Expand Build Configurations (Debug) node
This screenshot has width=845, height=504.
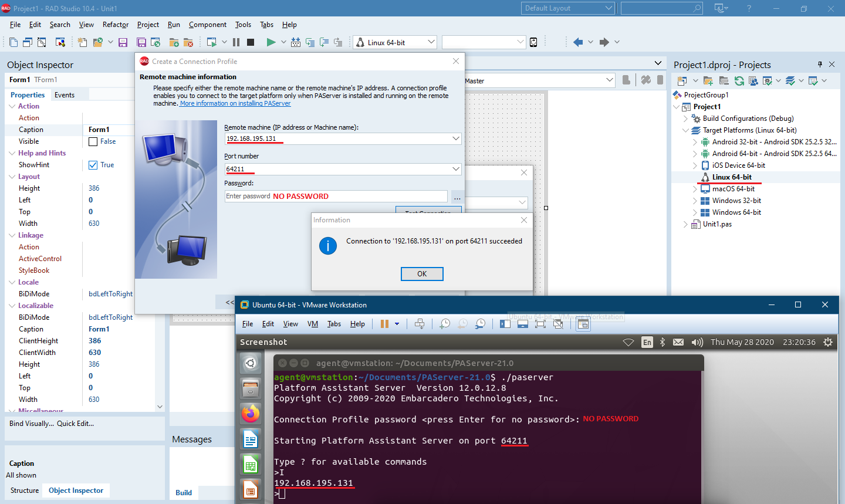(x=685, y=119)
